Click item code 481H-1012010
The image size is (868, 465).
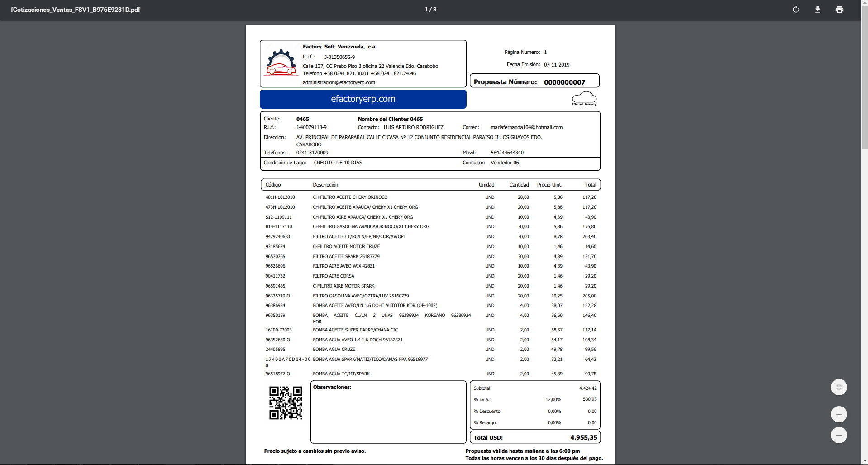pos(280,197)
